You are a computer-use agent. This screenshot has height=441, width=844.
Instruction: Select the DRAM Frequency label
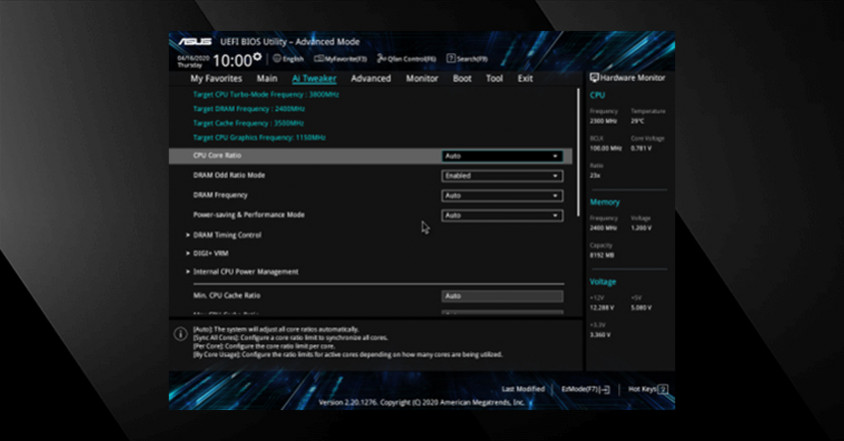(x=220, y=195)
